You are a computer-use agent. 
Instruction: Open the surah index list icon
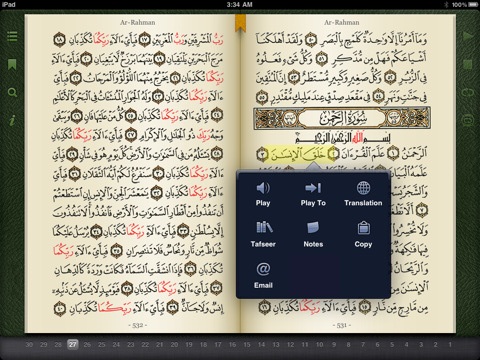coord(12,36)
